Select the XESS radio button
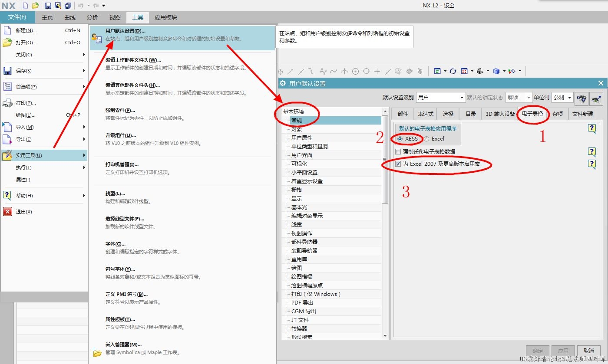608x364 pixels. pyautogui.click(x=400, y=139)
